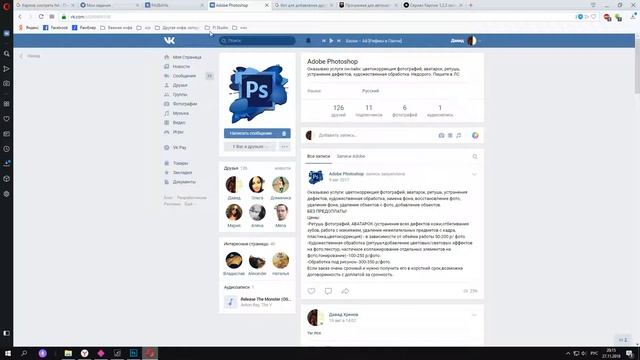Click Windows taskbar search icon
The image size is (640, 360).
point(24,353)
